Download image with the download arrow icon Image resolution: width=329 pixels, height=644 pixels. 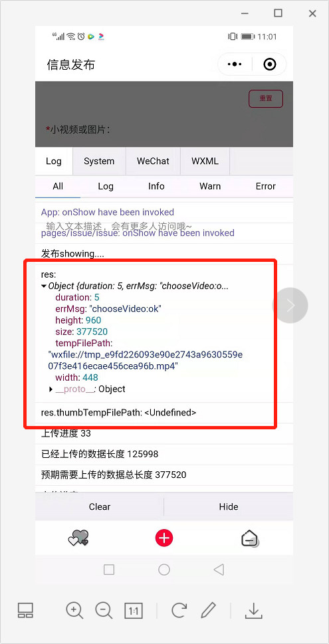tap(254, 610)
